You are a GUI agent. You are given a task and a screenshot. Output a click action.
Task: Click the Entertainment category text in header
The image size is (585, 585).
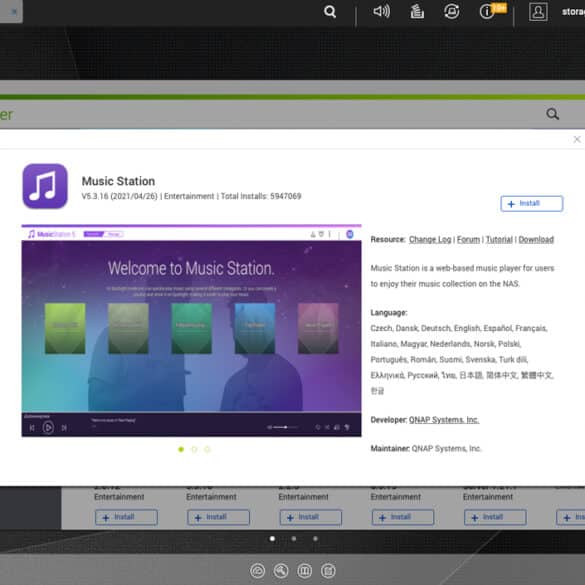point(189,196)
